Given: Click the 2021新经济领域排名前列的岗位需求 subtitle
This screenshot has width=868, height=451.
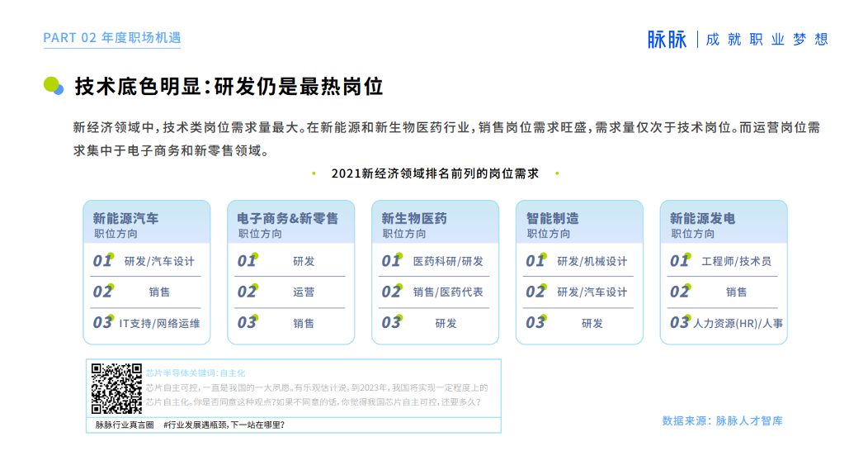Looking at the screenshot, I should 435,173.
